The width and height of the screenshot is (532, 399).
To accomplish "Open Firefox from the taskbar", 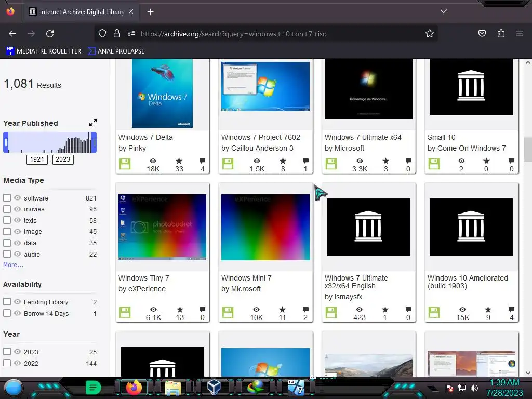I will click(x=134, y=388).
